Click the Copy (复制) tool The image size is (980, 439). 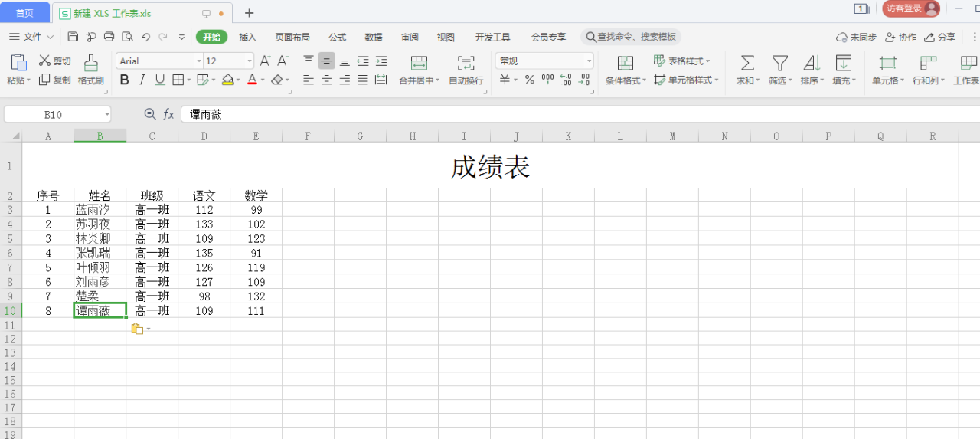[x=55, y=80]
